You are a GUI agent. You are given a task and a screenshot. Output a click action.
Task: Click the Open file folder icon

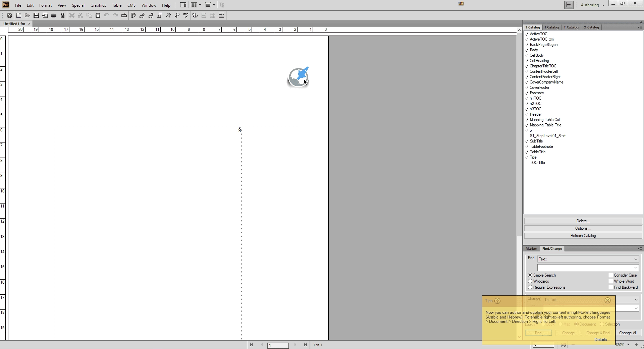click(x=28, y=15)
